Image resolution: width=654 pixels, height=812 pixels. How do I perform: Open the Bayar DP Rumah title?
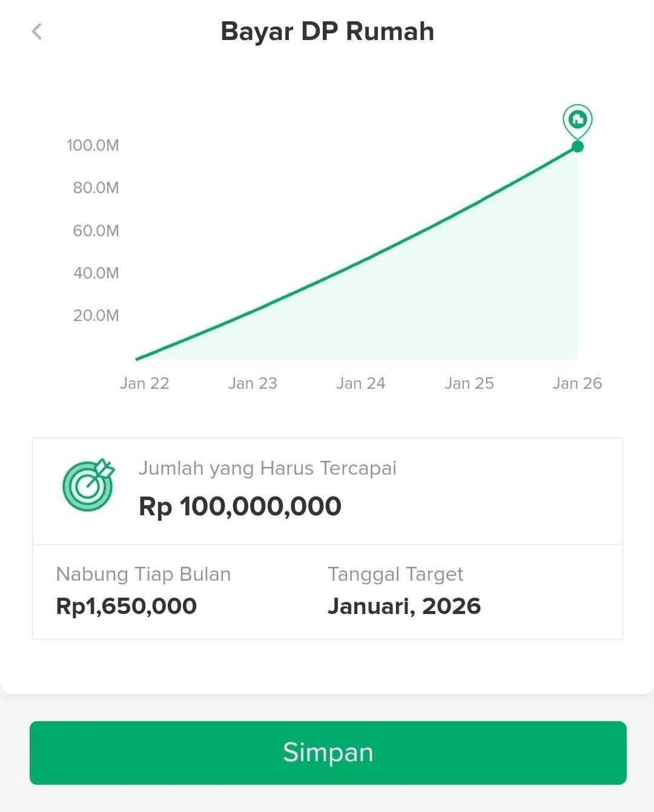(328, 31)
